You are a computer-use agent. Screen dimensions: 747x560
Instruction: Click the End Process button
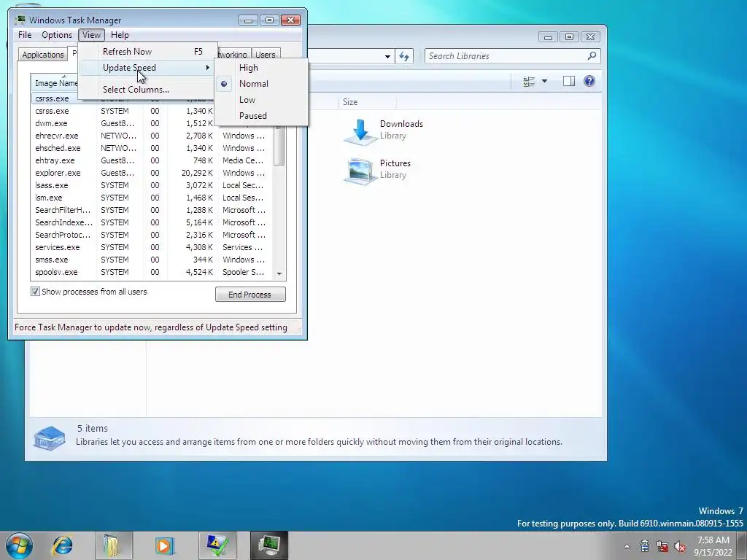(250, 295)
